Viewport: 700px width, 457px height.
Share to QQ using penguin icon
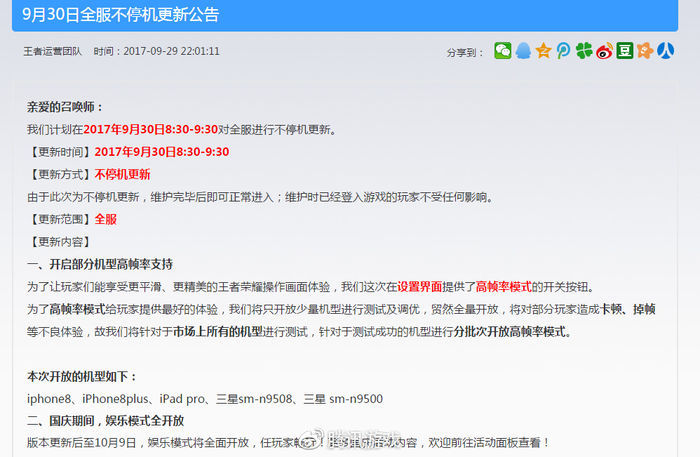pos(523,51)
